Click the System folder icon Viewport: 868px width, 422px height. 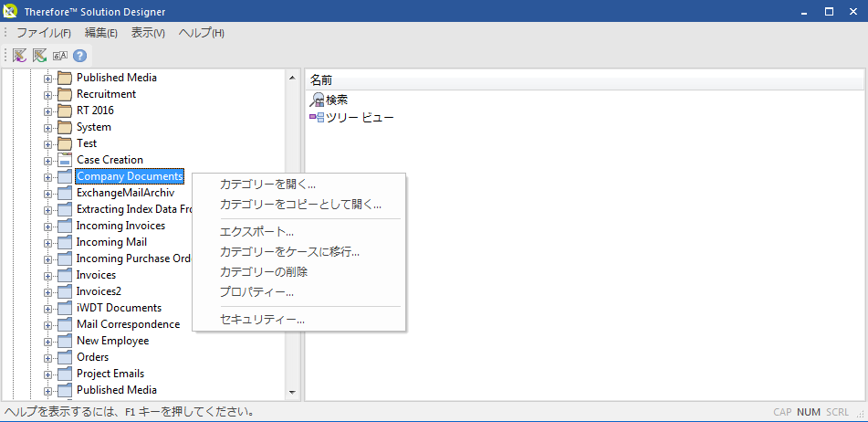tap(65, 127)
